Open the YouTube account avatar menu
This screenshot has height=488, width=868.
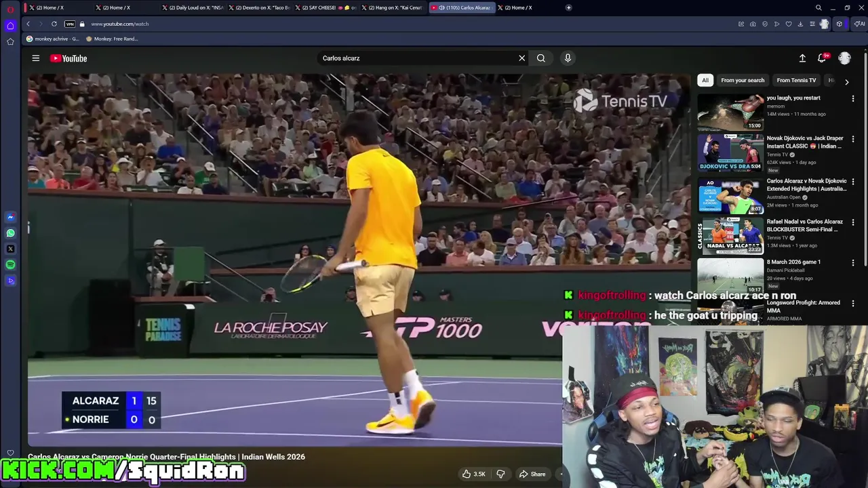tap(844, 58)
